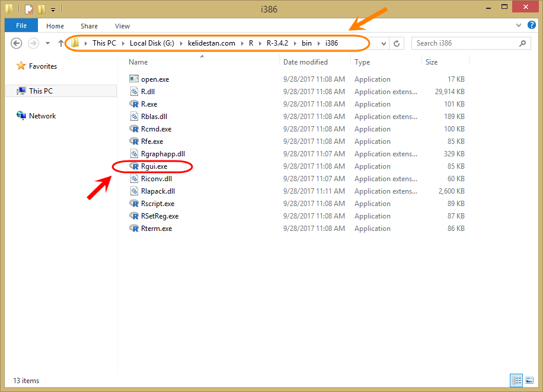Select the Rgui.exe file name
This screenshot has width=543, height=392.
click(x=154, y=166)
